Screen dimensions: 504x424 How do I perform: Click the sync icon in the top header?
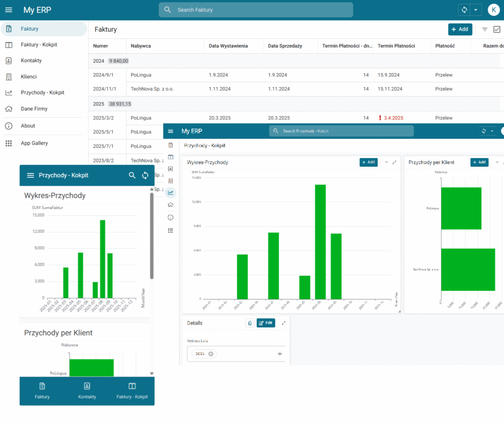coord(464,10)
